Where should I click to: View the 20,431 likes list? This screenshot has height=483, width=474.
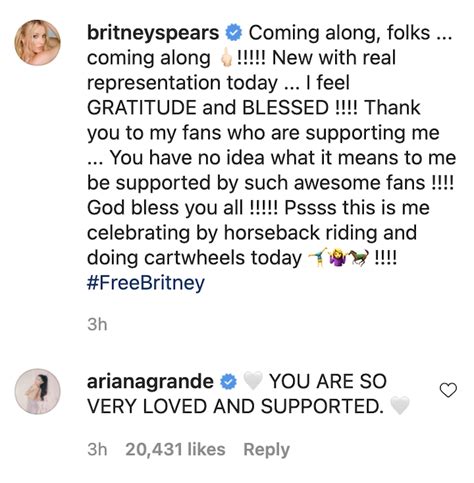click(175, 449)
